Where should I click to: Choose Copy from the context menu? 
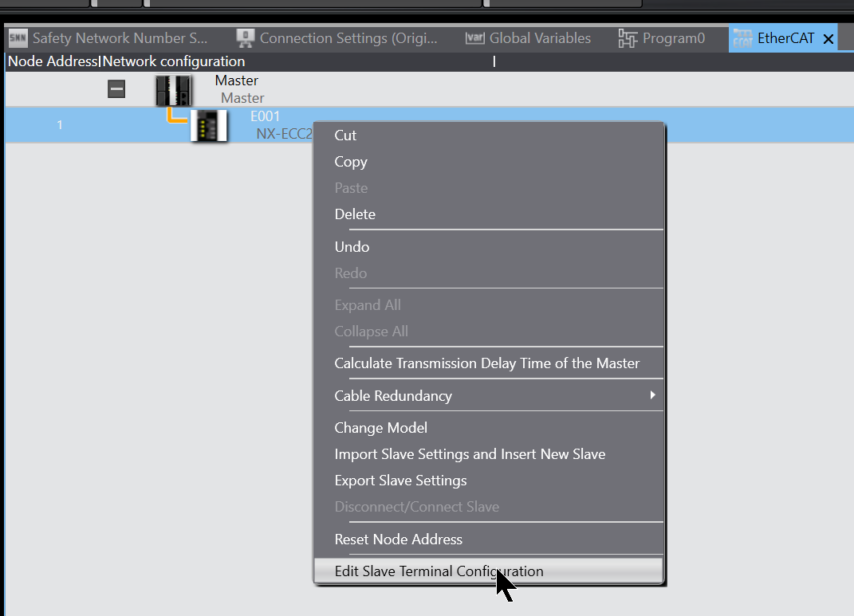(489, 162)
